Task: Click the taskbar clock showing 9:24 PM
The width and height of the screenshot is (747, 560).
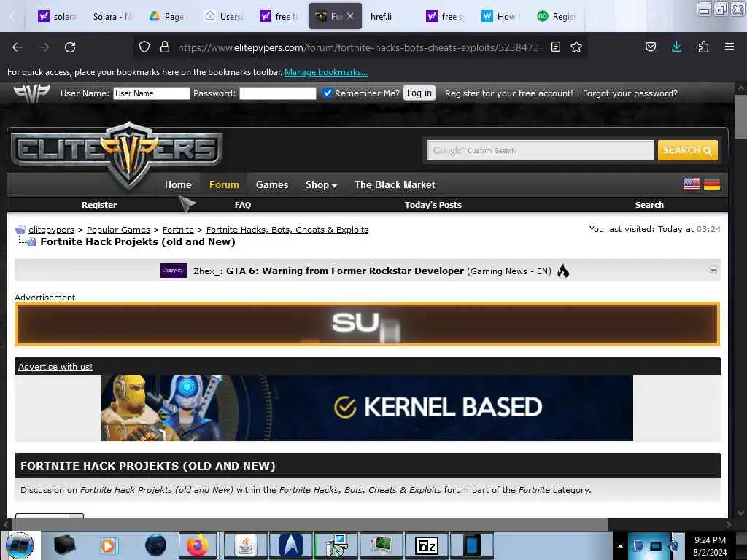Action: pos(710,545)
